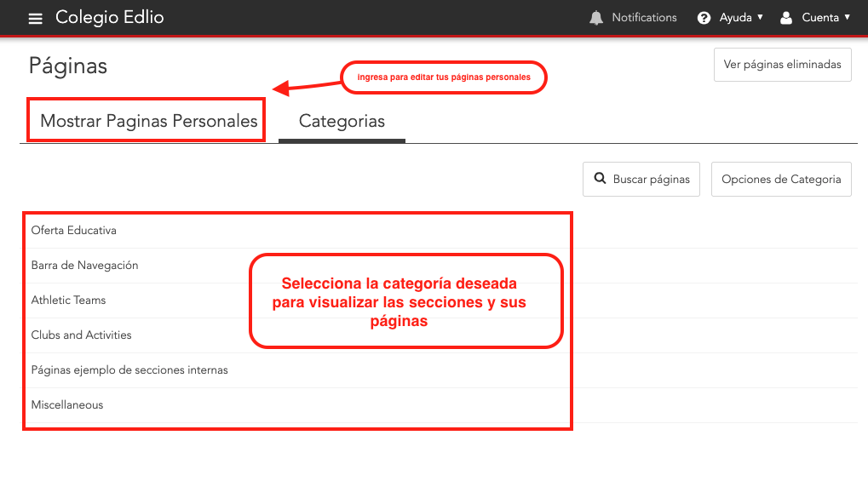Click the Notifications label text

pos(644,18)
